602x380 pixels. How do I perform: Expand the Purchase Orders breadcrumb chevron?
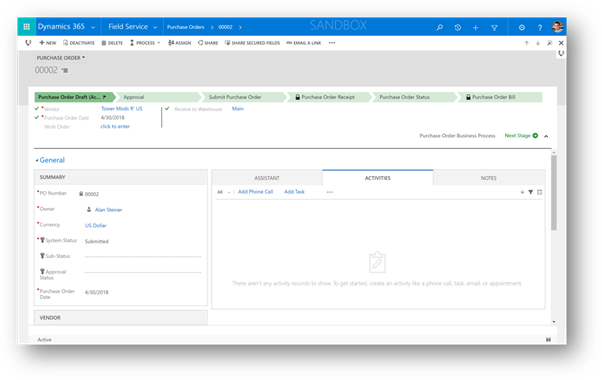tap(212, 27)
